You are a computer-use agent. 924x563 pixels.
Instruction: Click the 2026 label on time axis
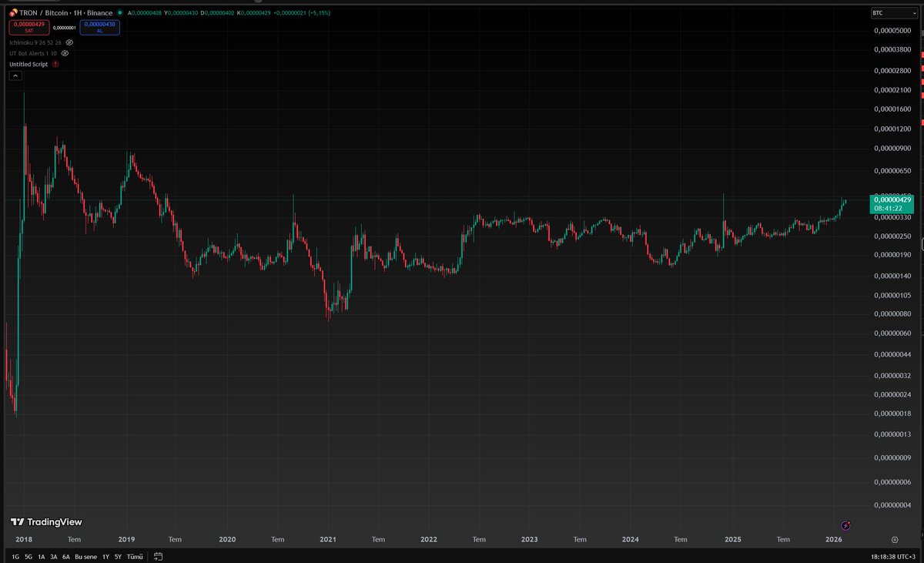pos(833,540)
